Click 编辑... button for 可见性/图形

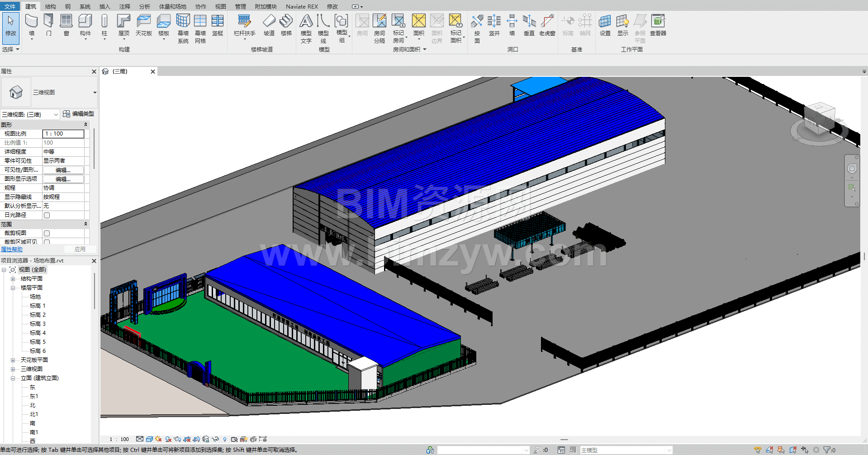63,170
